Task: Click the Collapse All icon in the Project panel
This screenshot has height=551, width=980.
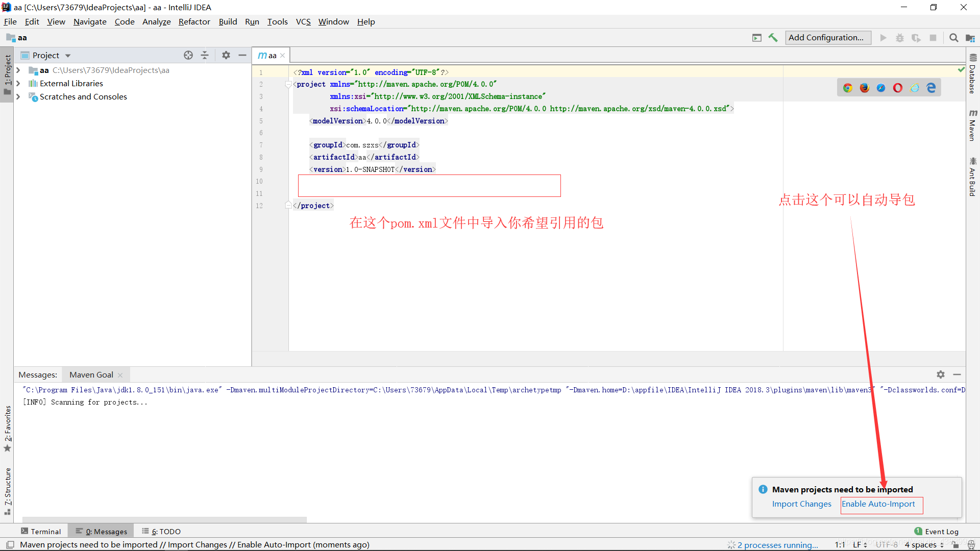Action: [205, 55]
